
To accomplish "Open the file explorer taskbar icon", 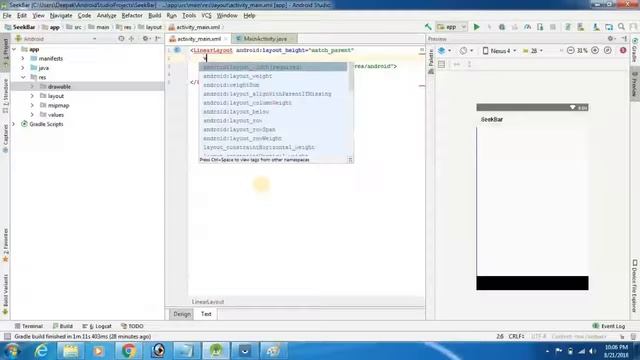I will point(70,351).
